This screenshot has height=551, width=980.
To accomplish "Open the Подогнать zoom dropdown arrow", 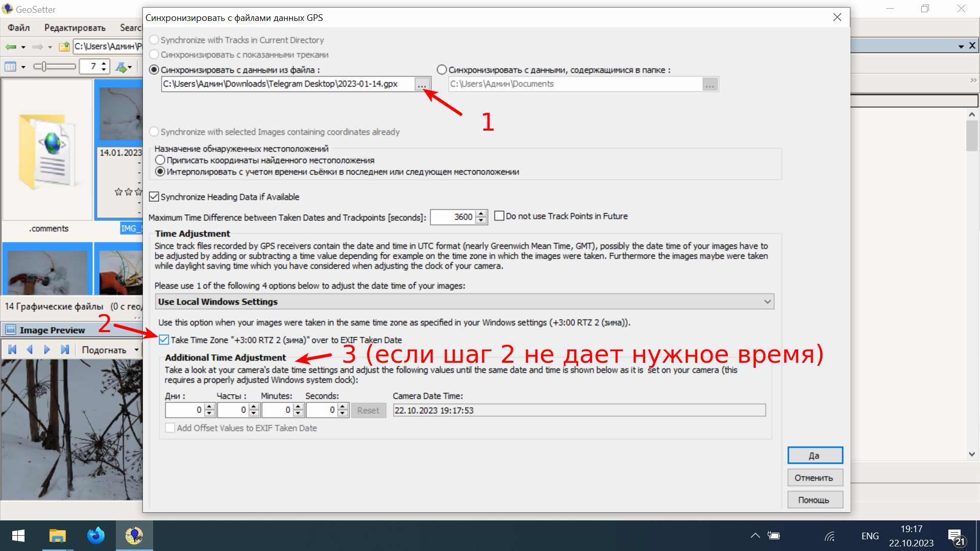I will (136, 350).
